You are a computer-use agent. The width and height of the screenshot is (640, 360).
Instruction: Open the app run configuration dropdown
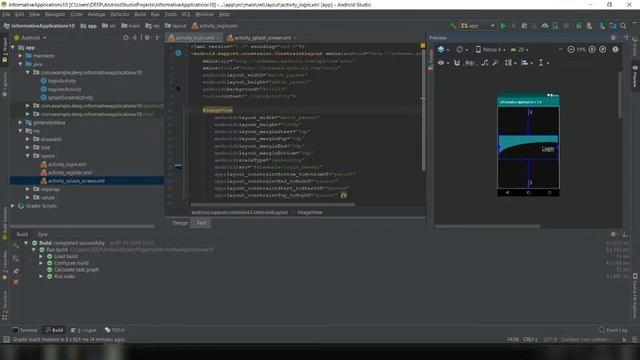coord(478,26)
